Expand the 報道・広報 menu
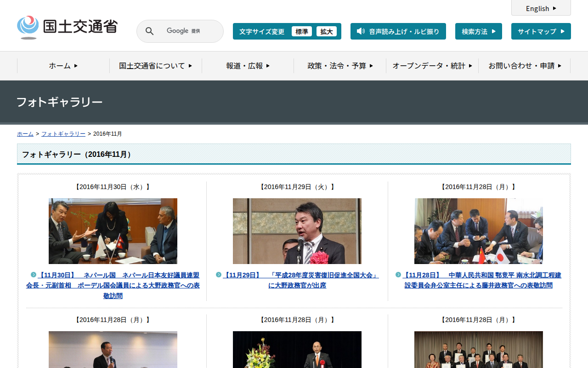 248,66
